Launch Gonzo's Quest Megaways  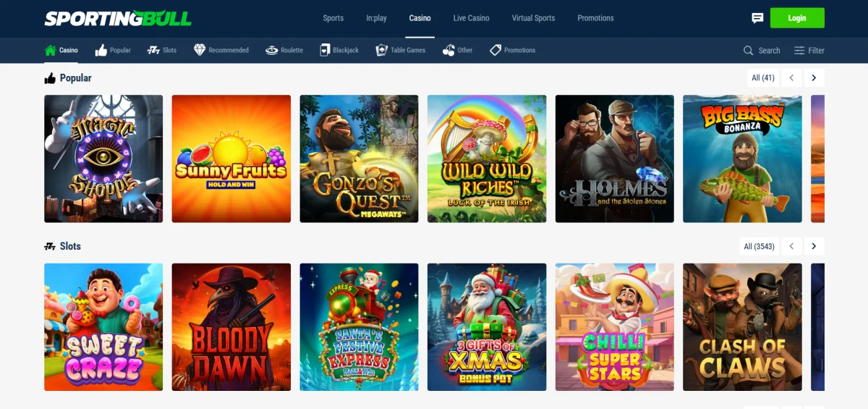click(x=359, y=159)
